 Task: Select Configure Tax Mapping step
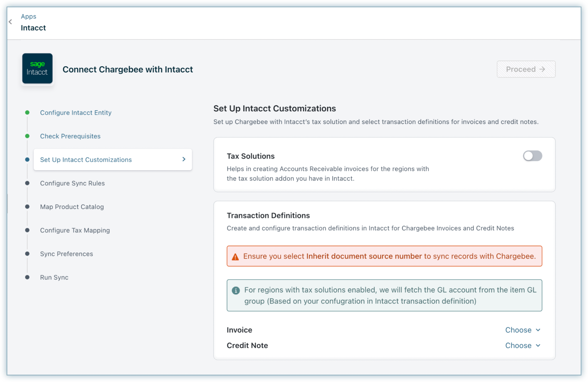pyautogui.click(x=75, y=230)
